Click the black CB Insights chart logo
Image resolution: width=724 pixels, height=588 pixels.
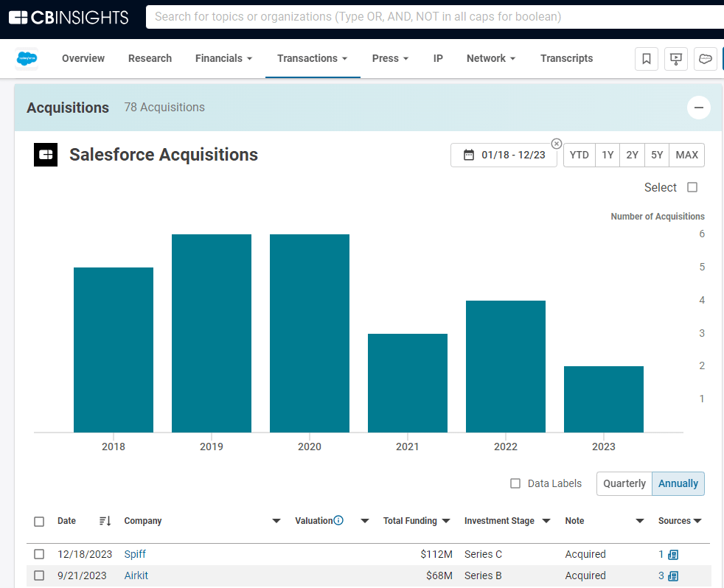(x=46, y=155)
